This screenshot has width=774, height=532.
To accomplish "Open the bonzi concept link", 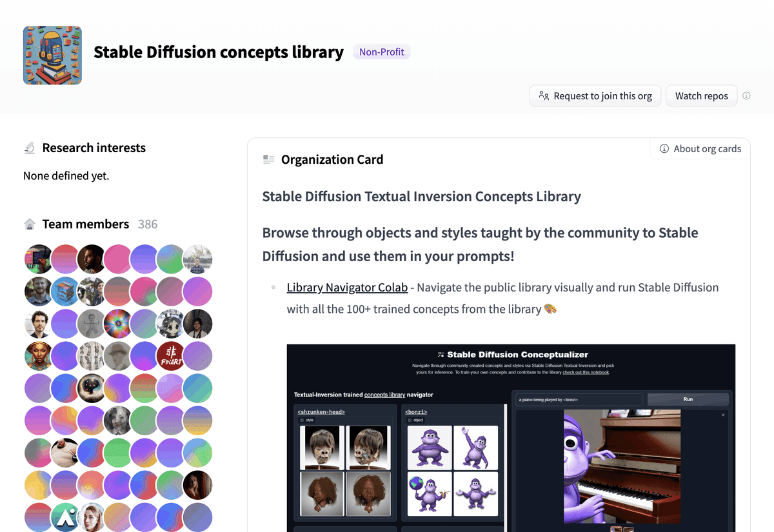I will tap(416, 411).
